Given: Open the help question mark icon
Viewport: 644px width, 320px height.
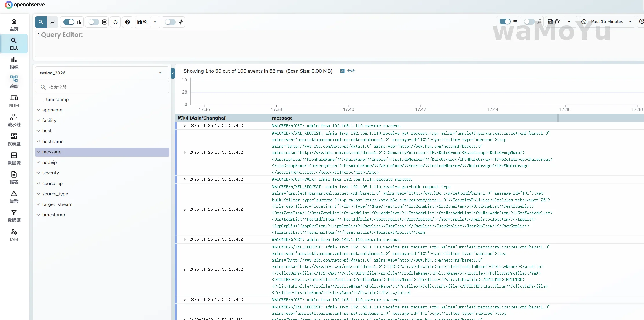Looking at the screenshot, I should point(128,22).
